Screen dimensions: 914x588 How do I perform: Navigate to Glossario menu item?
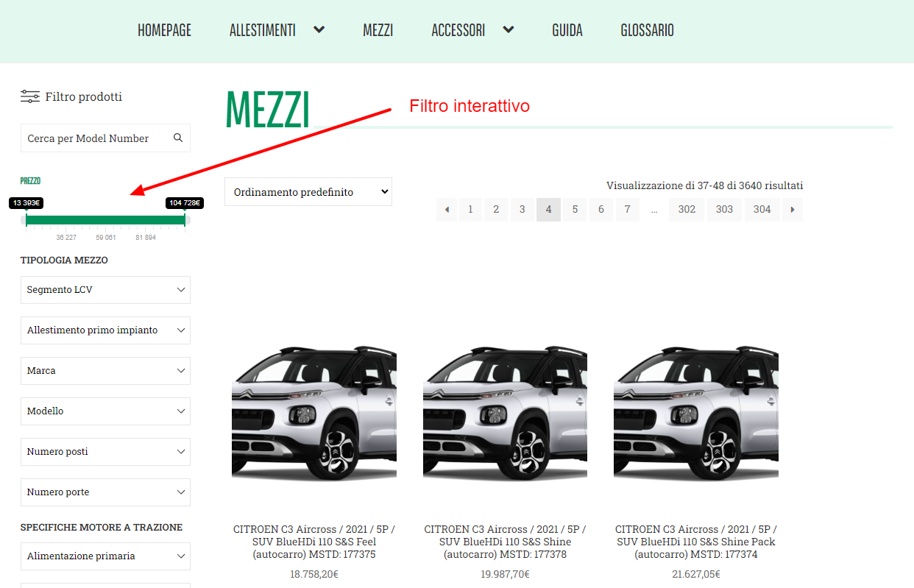tap(647, 30)
